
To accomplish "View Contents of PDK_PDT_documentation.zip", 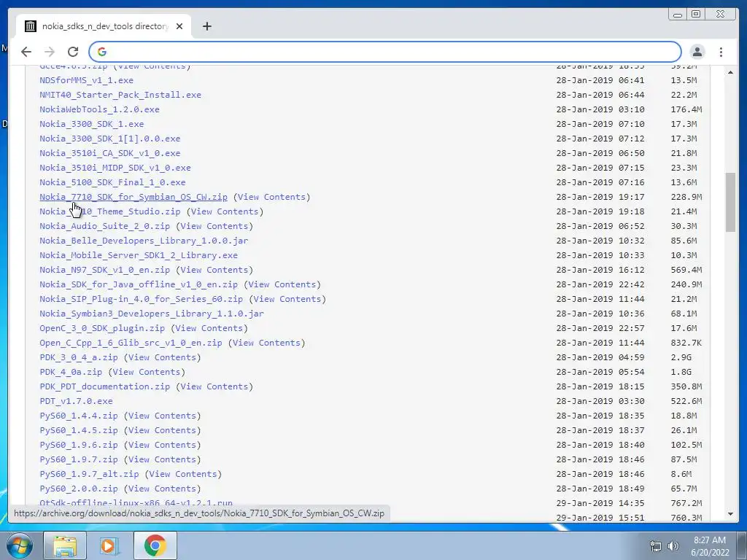I will pyautogui.click(x=214, y=386).
